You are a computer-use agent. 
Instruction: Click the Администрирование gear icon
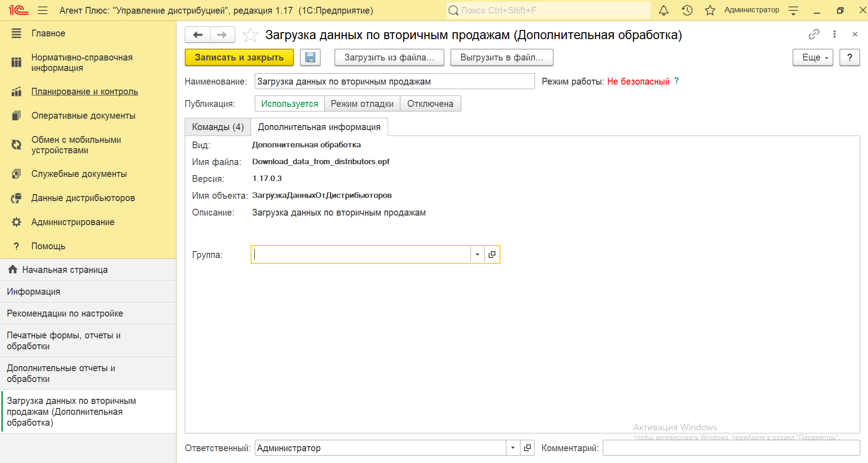(16, 222)
